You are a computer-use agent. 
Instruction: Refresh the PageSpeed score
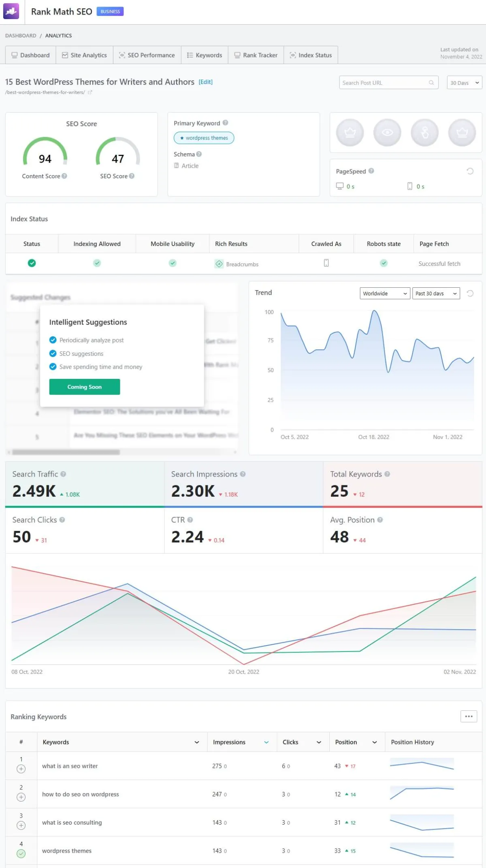click(x=470, y=171)
